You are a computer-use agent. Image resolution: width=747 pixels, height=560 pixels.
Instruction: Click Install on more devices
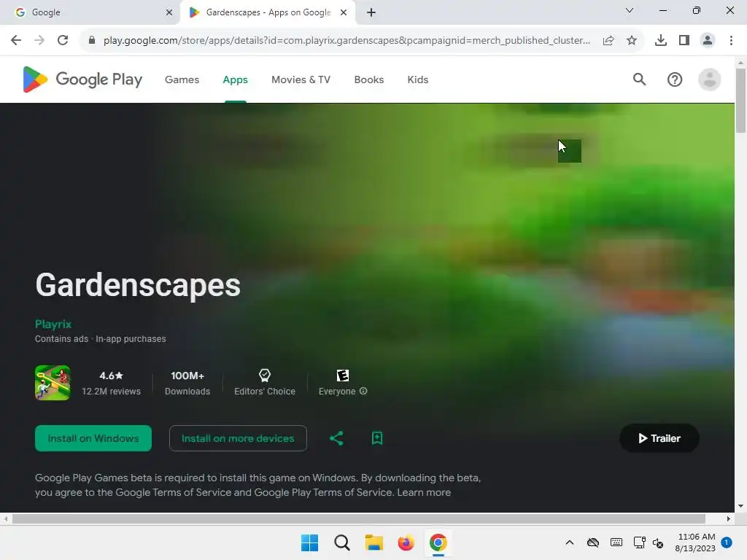tap(238, 438)
